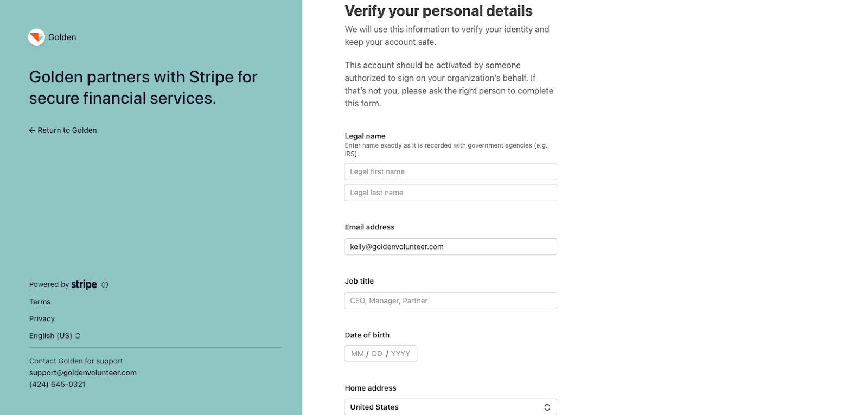Open the Privacy link

[42, 318]
